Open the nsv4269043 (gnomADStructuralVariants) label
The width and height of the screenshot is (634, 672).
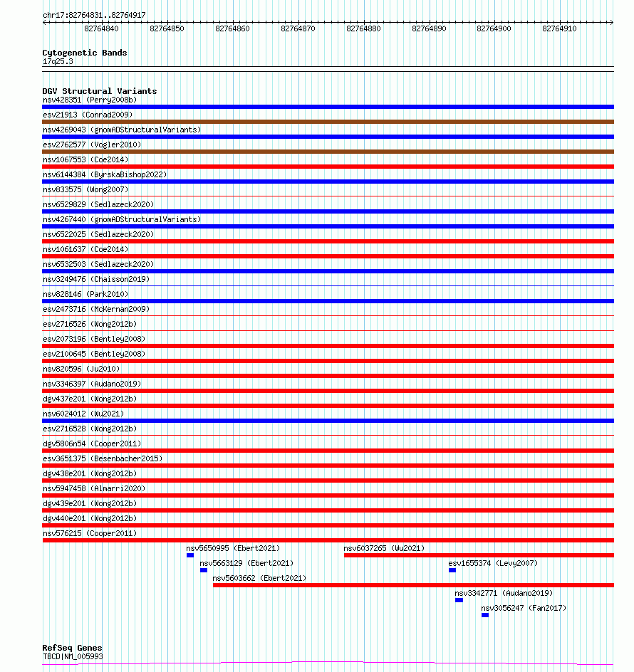coord(122,130)
